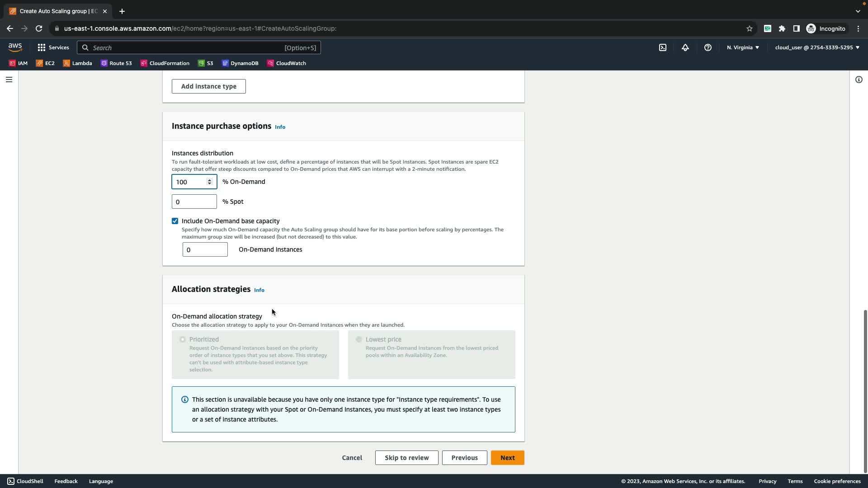Open CloudShell icon in top navigation
868x488 pixels.
click(x=662, y=47)
